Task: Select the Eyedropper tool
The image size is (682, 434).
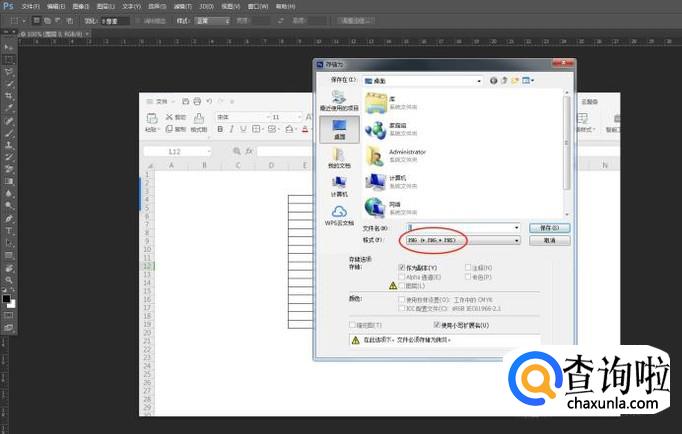Action: point(9,108)
